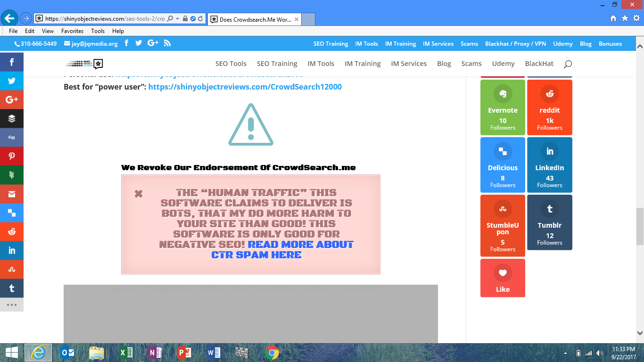Screen dimensions: 644x362
Task: Open the Edit menu
Action: click(30, 31)
